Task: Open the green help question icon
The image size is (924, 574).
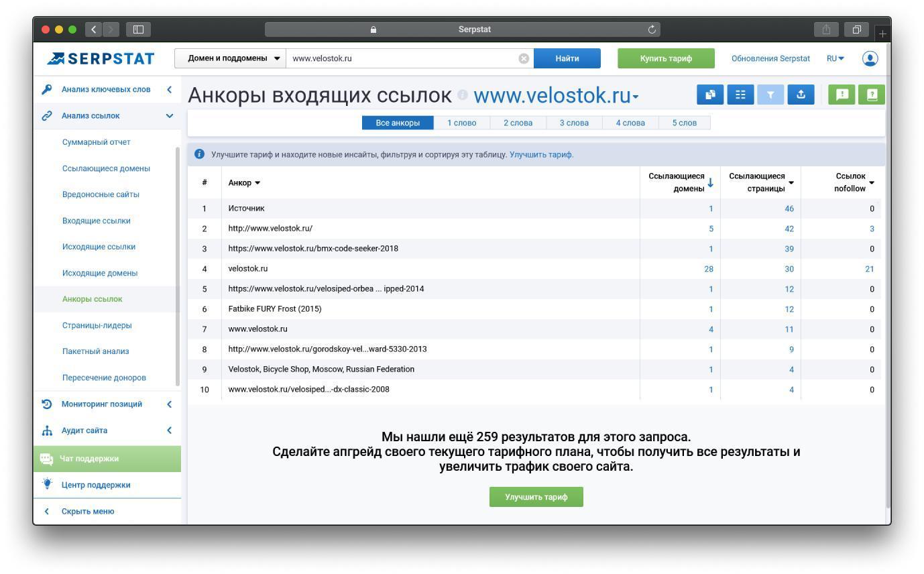Action: (872, 95)
